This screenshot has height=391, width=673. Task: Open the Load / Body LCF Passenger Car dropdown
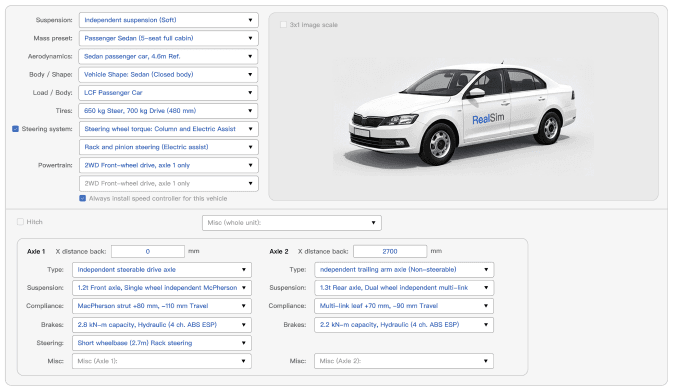coord(168,93)
